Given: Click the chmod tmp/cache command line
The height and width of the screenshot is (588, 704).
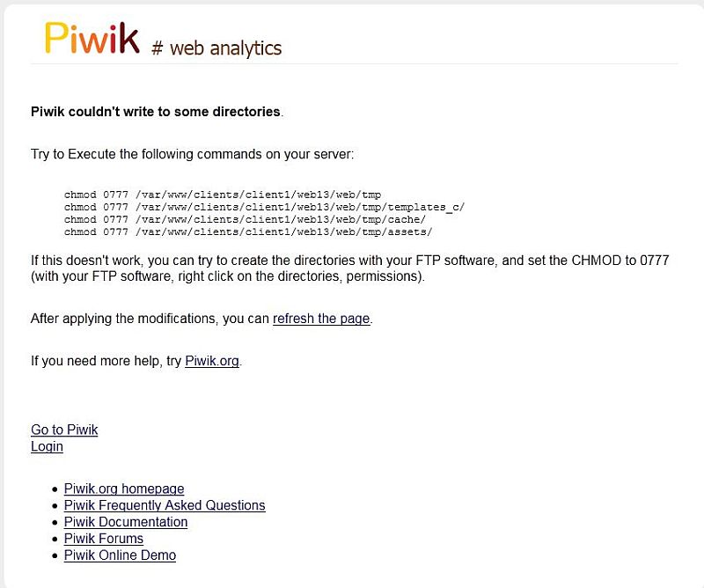Looking at the screenshot, I should click(x=245, y=219).
